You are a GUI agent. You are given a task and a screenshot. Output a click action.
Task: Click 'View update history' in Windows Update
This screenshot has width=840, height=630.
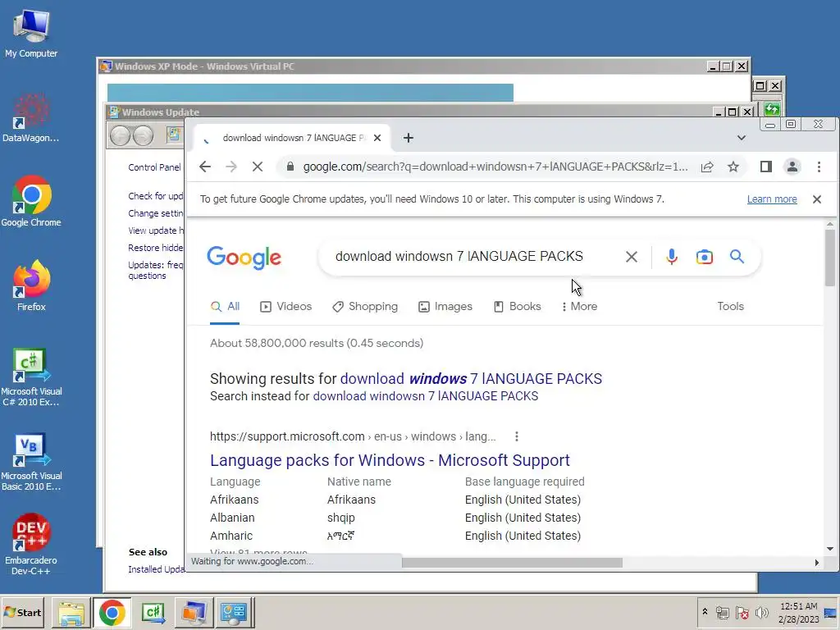click(x=155, y=231)
